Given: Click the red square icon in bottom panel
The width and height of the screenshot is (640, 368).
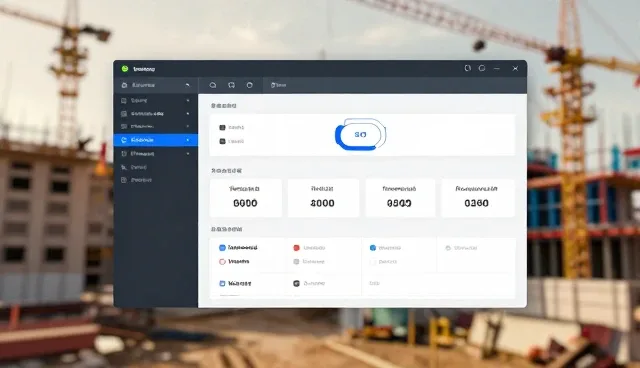Looking at the screenshot, I should point(296,248).
